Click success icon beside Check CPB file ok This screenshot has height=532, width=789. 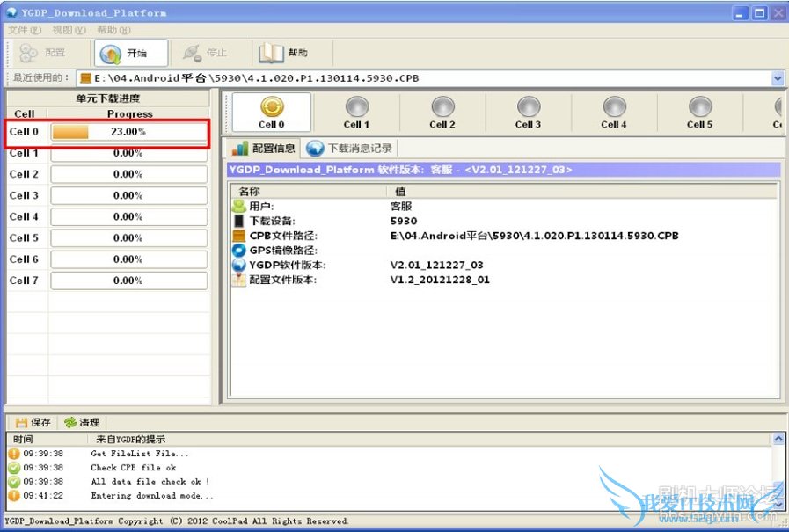(14, 468)
